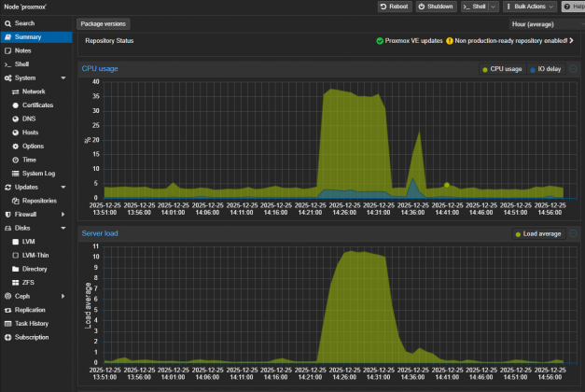The width and height of the screenshot is (585, 392).
Task: Select the Certificates icon in sidebar
Action: click(15, 105)
